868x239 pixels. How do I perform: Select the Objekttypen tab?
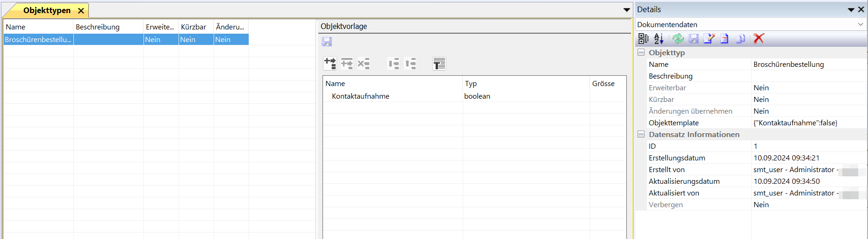47,10
